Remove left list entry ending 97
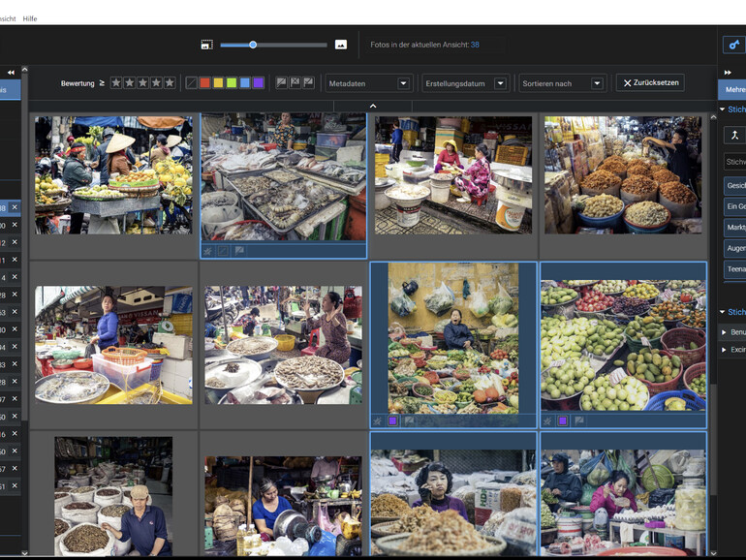 click(x=15, y=399)
